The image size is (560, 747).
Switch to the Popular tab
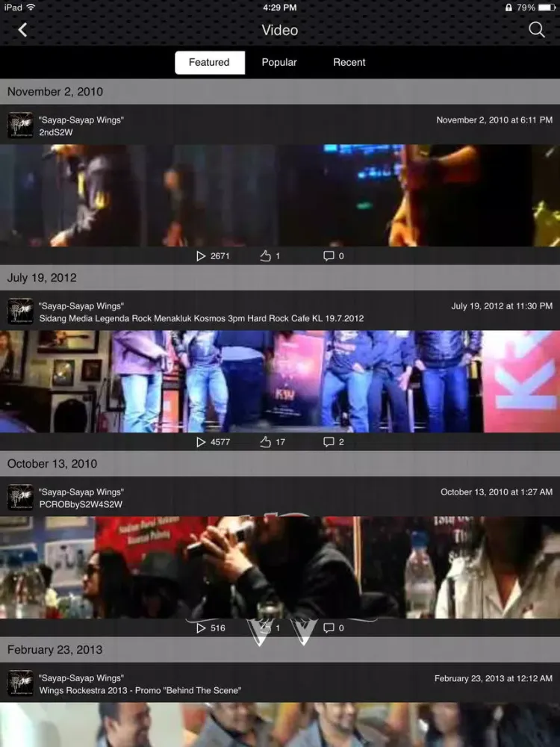pos(279,63)
